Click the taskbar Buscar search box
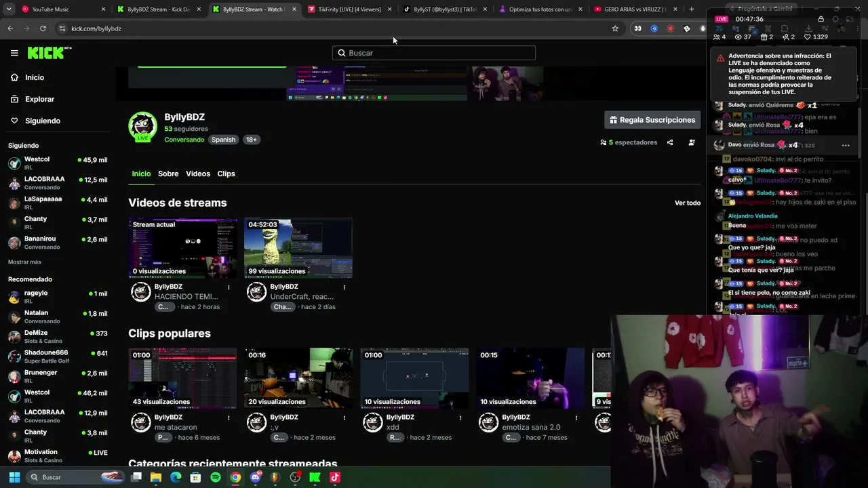Screen dimensions: 868x488 (x=76, y=477)
